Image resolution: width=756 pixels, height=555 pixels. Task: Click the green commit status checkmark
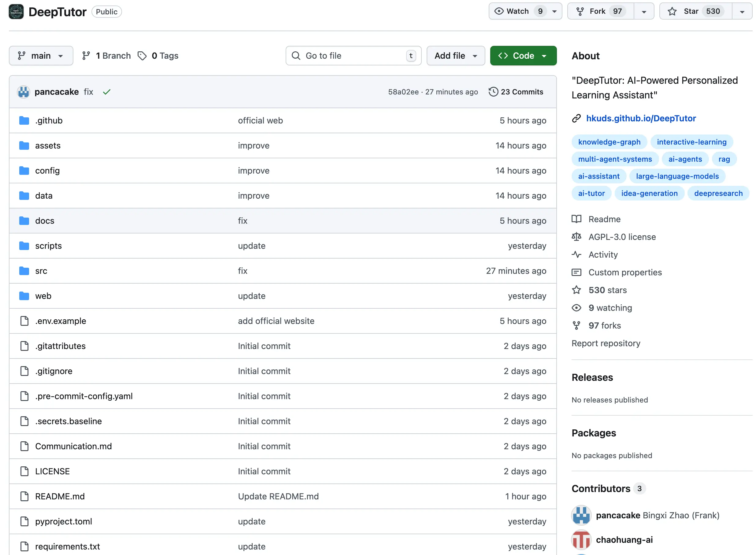click(x=106, y=92)
